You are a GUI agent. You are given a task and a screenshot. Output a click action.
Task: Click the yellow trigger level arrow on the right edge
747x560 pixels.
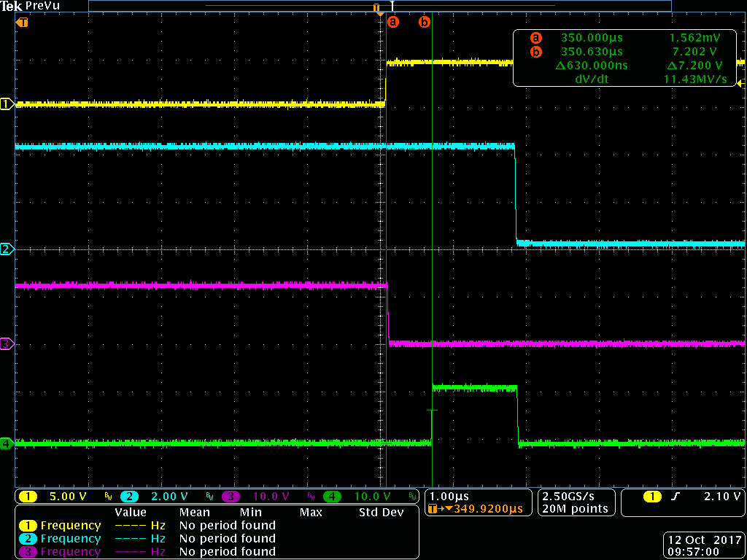point(741,84)
